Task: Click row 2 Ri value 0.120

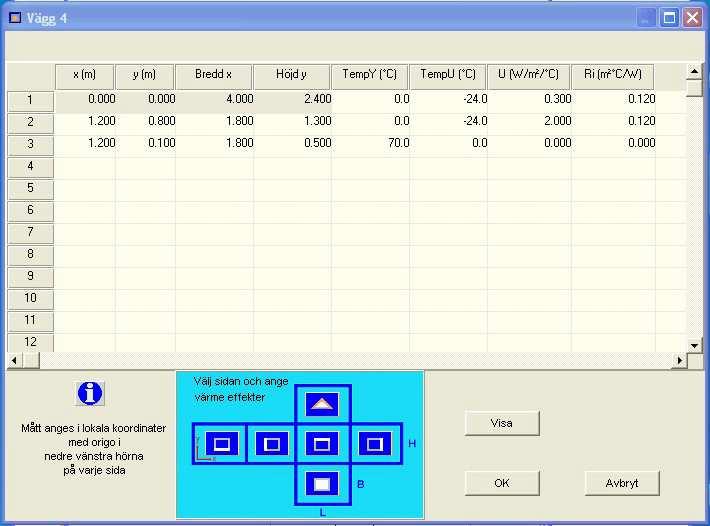Action: point(614,123)
